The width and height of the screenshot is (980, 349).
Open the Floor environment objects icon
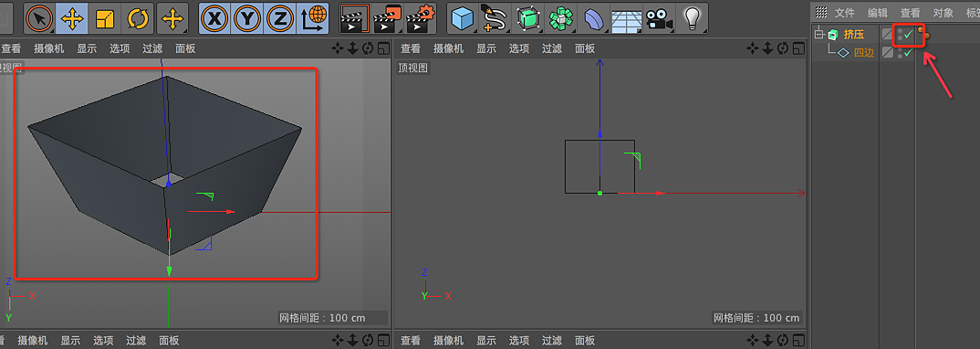[x=625, y=19]
